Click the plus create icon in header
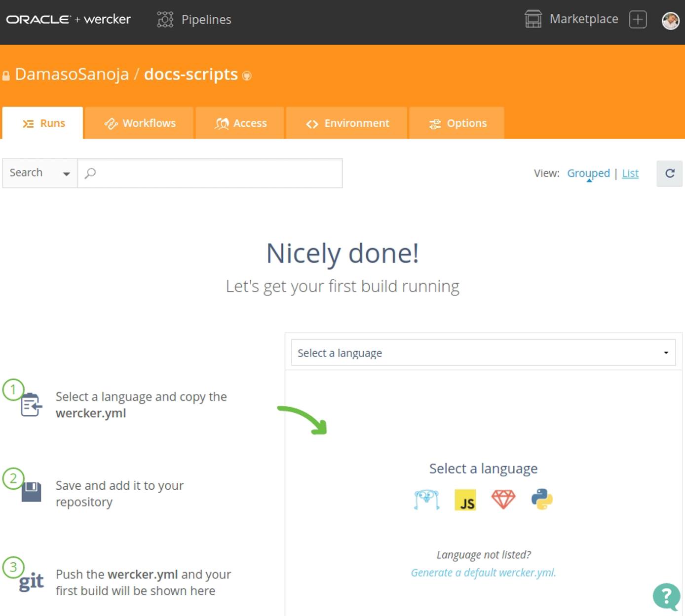 (x=638, y=20)
